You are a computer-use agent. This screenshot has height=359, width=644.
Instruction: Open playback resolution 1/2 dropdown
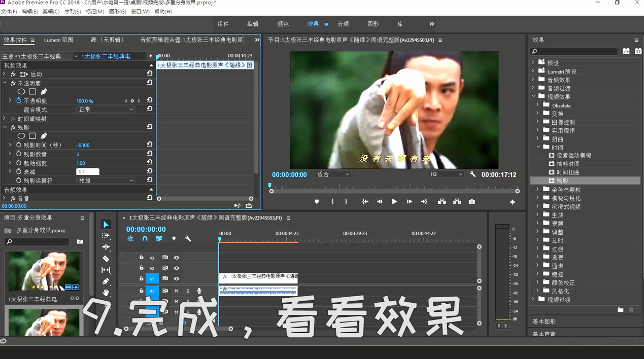pos(446,174)
